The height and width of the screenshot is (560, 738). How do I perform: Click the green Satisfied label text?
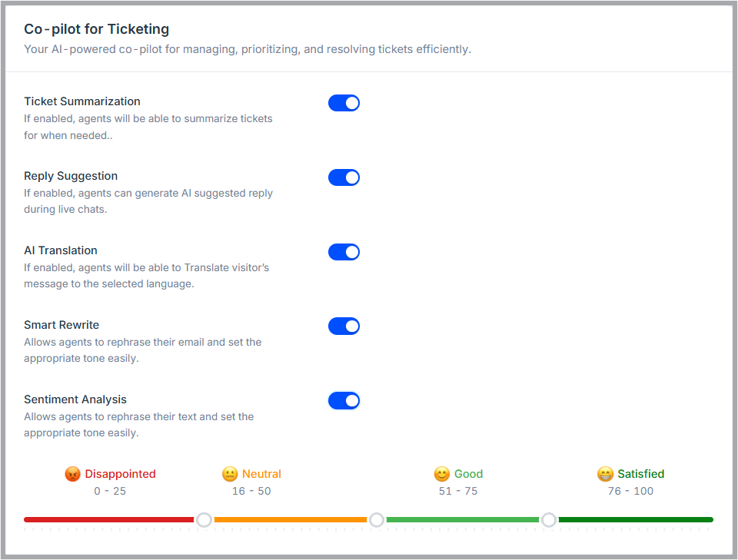tap(640, 474)
